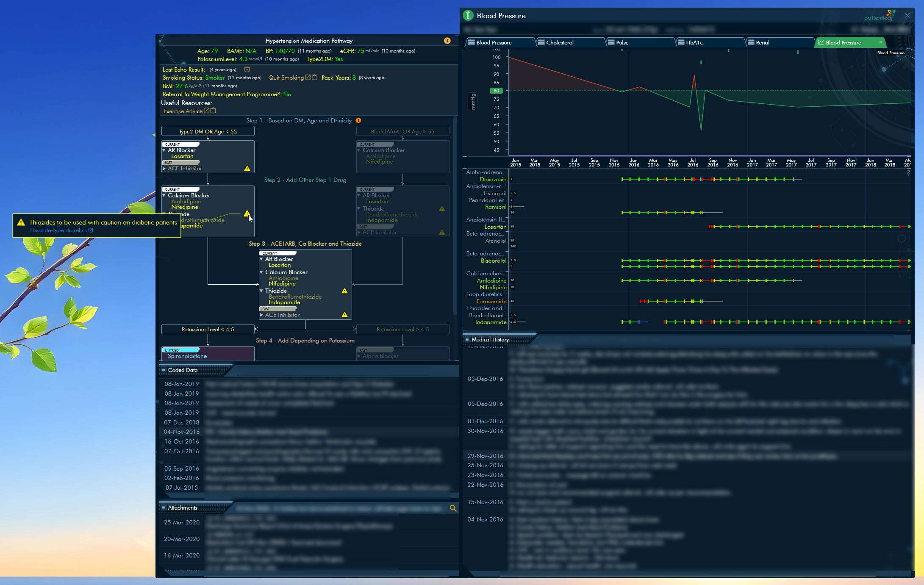Copy Exercise Advice using clipboard icon
Image resolution: width=924 pixels, height=585 pixels.
click(213, 111)
